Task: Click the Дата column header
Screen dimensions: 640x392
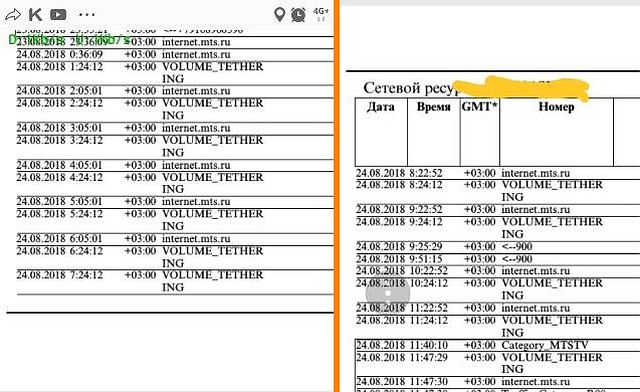Action: click(381, 107)
